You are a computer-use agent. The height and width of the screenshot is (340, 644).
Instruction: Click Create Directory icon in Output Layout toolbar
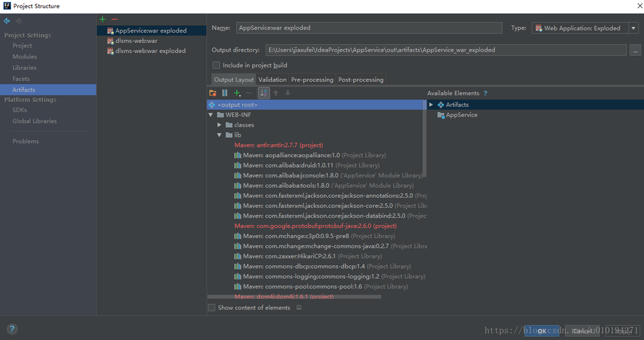tap(212, 93)
